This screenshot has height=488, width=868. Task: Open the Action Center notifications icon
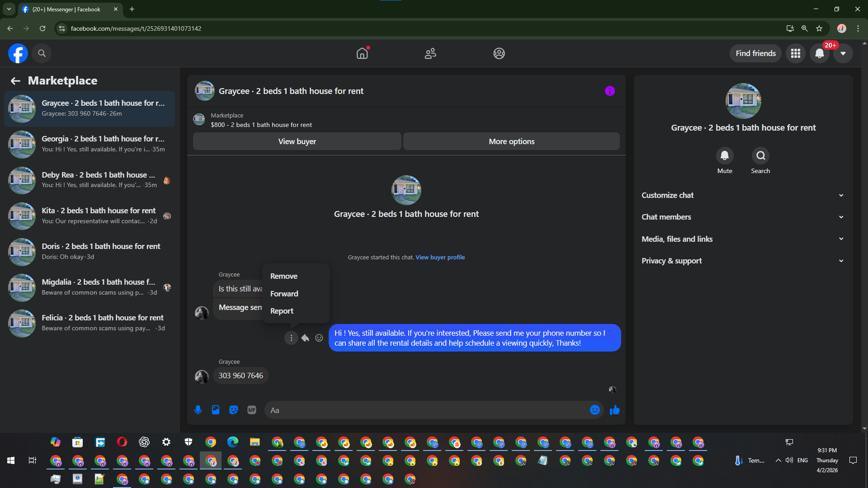pyautogui.click(x=853, y=460)
